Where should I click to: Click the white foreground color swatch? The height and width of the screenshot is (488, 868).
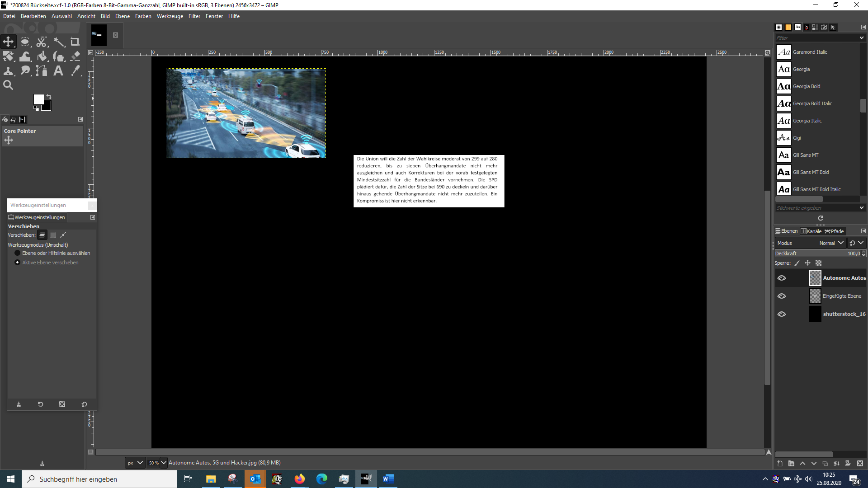point(38,99)
